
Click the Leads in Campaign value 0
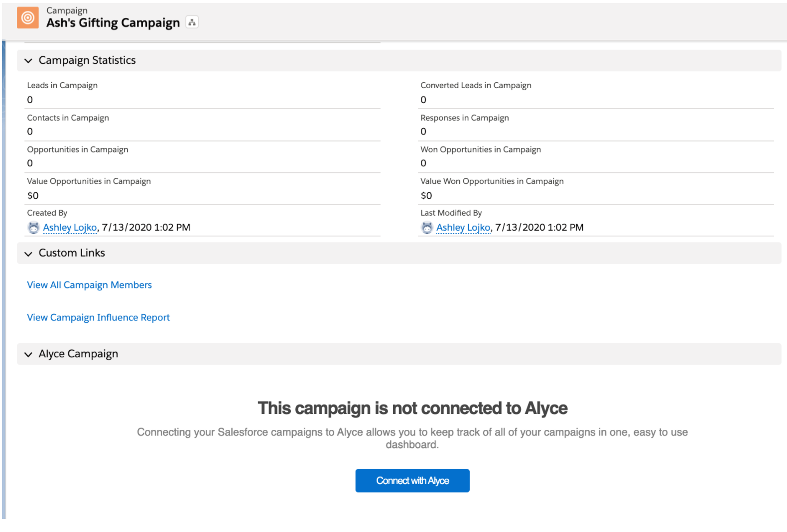click(x=30, y=100)
